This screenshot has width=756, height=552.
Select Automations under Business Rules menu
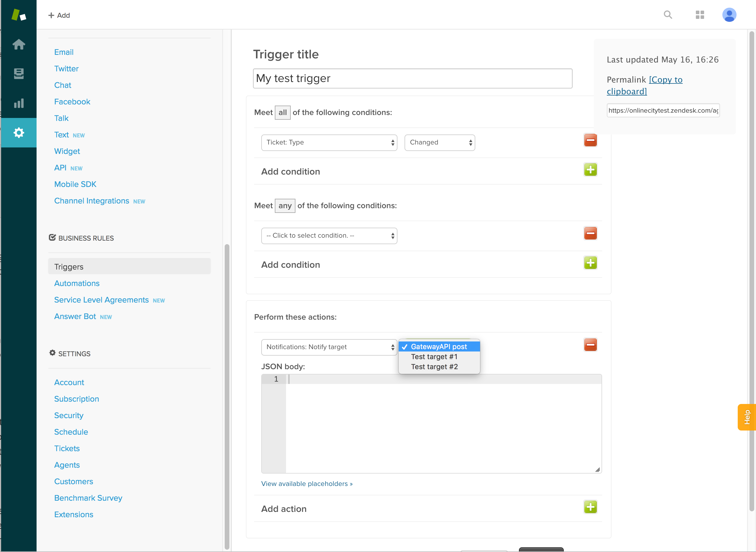[77, 284]
